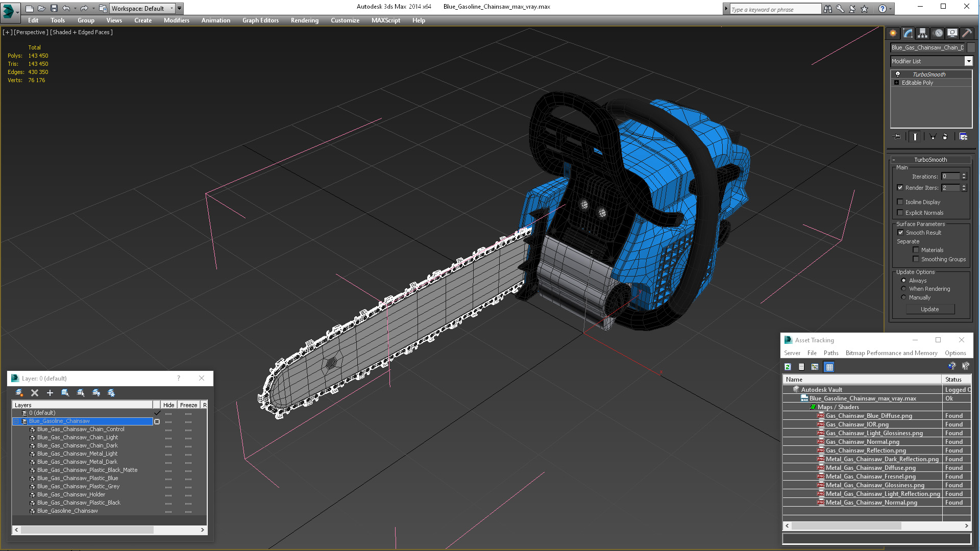This screenshot has width=980, height=551.
Task: Open the Redo history dropdown arrow
Action: [x=93, y=8]
